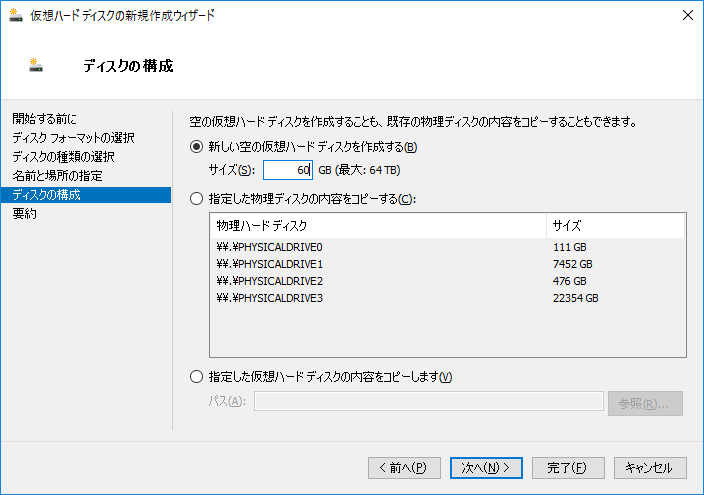Click the 22354 GB size cell
This screenshot has width=704, height=495.
tap(576, 298)
